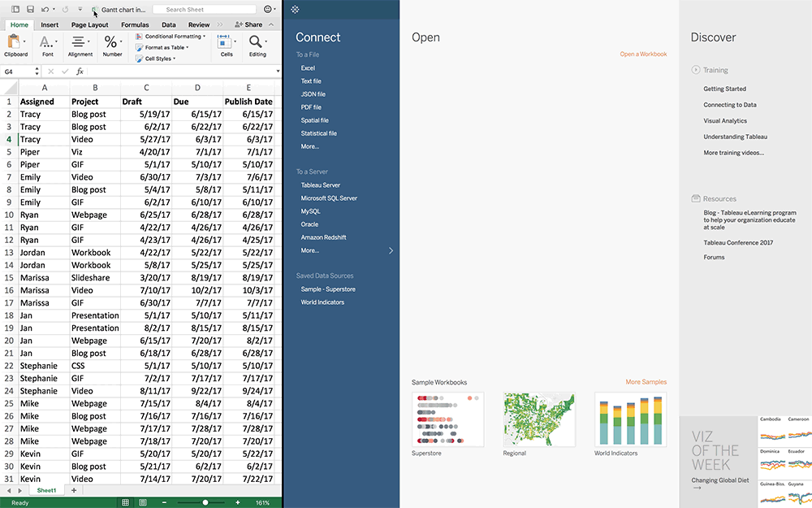Connect to an Excel file in Tableau
Screen dimensions: 812x508
(x=308, y=68)
